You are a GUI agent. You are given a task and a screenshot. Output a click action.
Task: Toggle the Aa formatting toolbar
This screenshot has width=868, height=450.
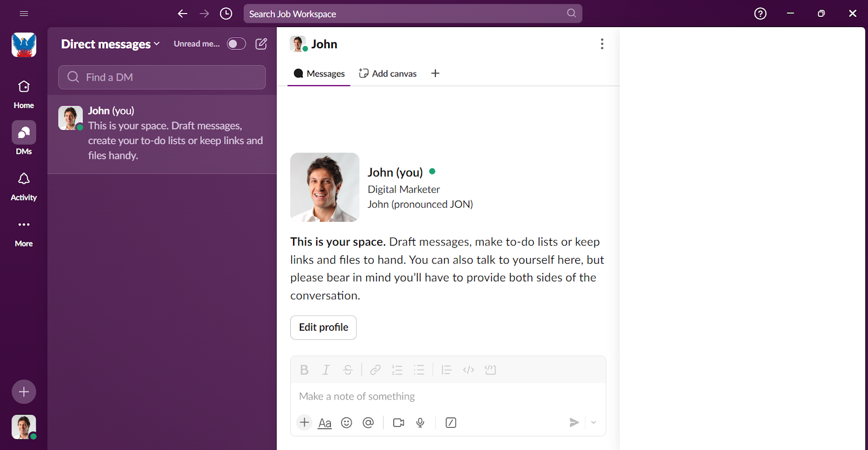[x=325, y=423]
